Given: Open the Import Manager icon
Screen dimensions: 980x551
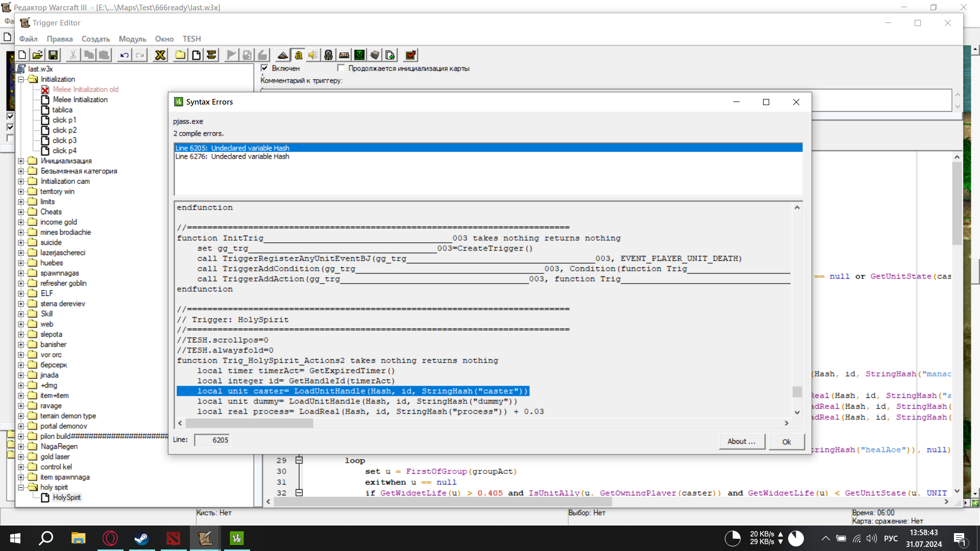Looking at the screenshot, I should click(390, 55).
